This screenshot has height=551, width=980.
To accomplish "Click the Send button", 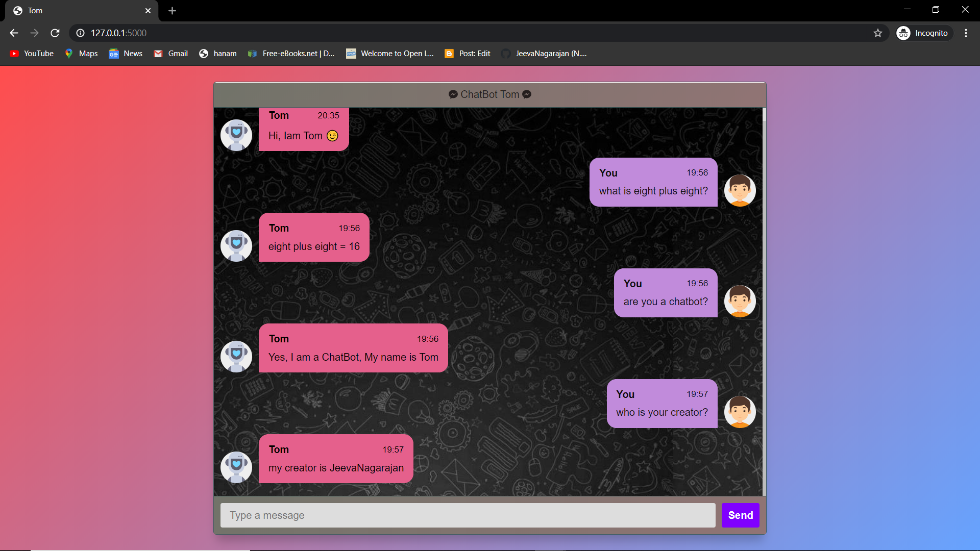I will coord(740,515).
